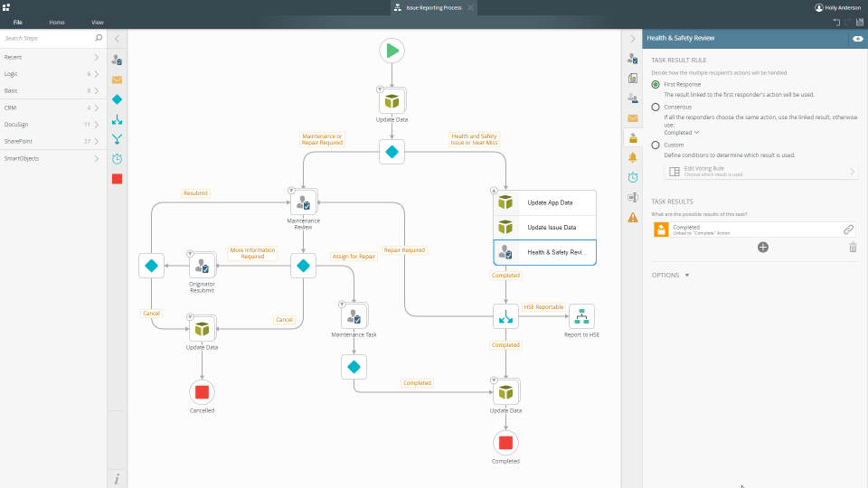Expand the OPTIONS section
Screen dimensions: 868x488
pyautogui.click(x=670, y=275)
